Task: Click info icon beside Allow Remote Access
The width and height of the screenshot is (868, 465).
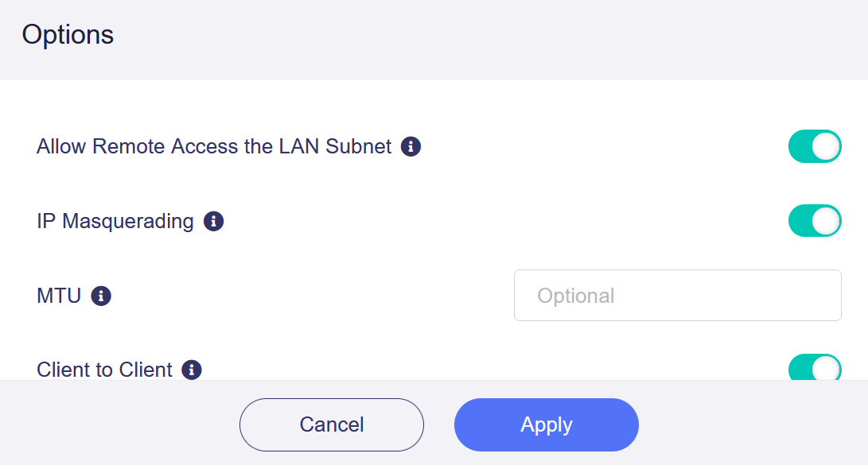Action: pyautogui.click(x=411, y=146)
